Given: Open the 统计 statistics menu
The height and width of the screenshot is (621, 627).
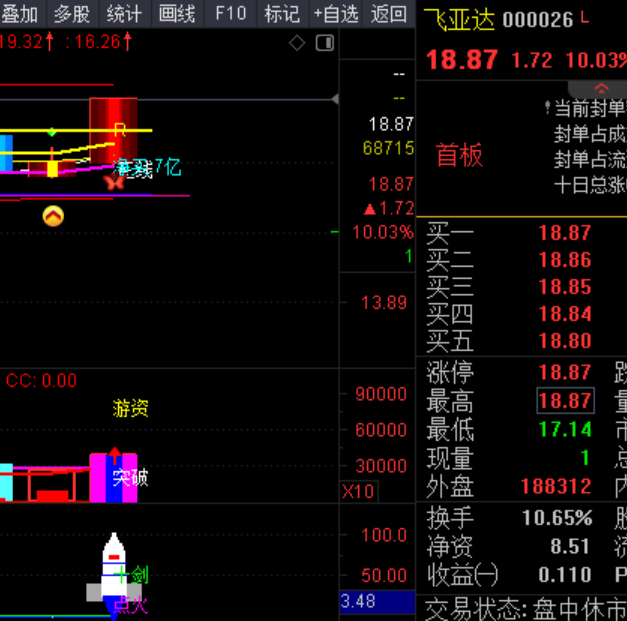Looking at the screenshot, I should [x=125, y=14].
